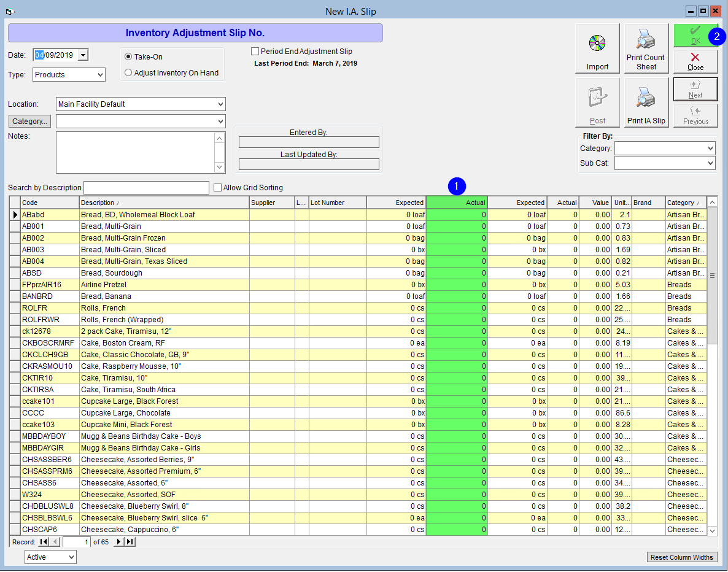Click Entered By field
This screenshot has height=572, width=728.
(309, 142)
